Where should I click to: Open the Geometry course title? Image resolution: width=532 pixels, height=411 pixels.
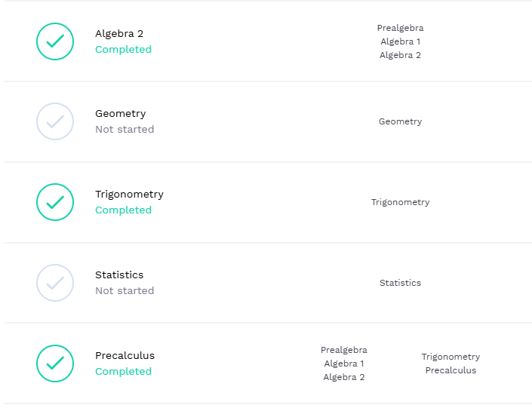point(121,114)
